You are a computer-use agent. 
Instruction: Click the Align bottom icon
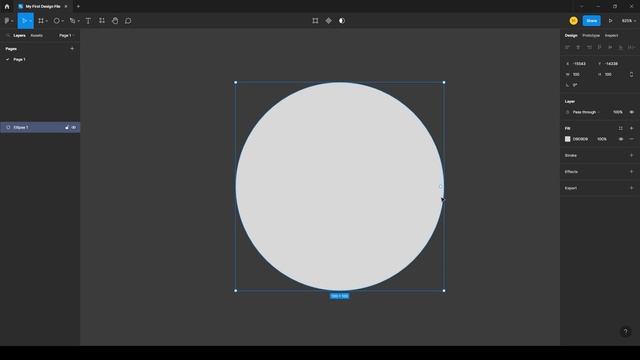click(620, 47)
